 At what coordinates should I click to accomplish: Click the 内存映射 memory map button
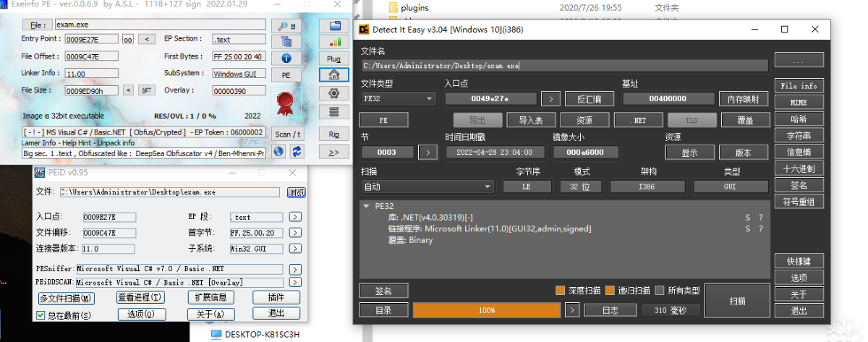(x=743, y=98)
